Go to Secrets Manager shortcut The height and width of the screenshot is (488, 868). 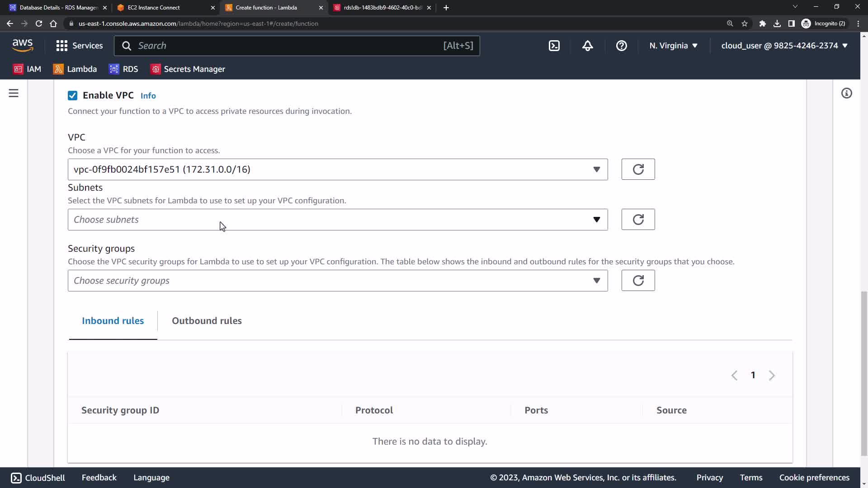tap(188, 69)
